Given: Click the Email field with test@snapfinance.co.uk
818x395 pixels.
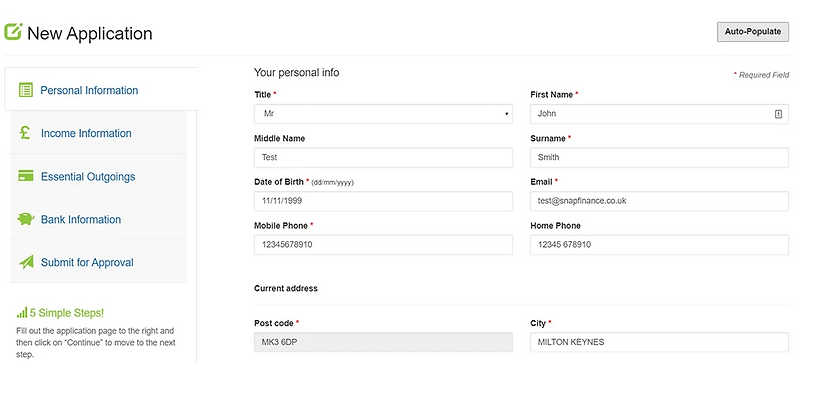Looking at the screenshot, I should 659,201.
